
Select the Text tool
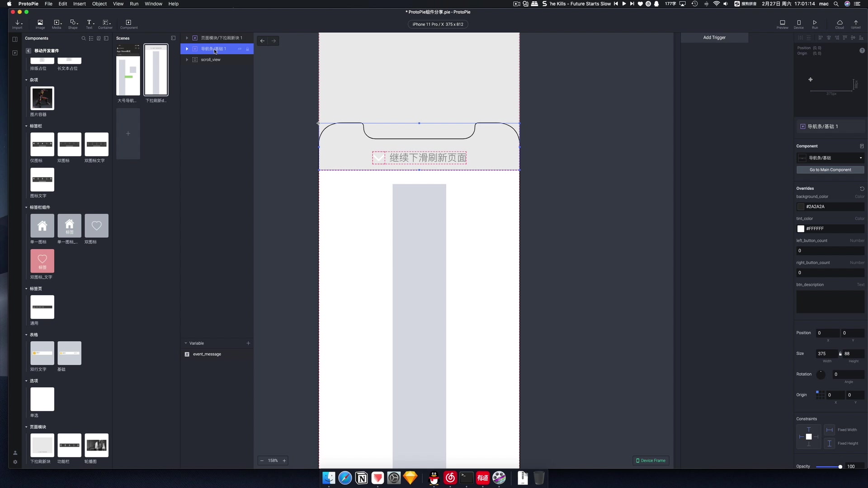coord(89,24)
